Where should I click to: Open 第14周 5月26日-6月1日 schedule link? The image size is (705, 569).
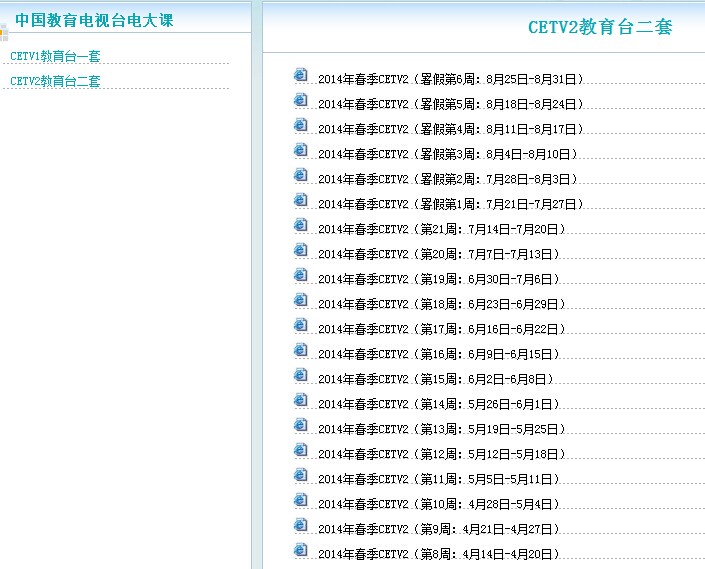click(438, 404)
